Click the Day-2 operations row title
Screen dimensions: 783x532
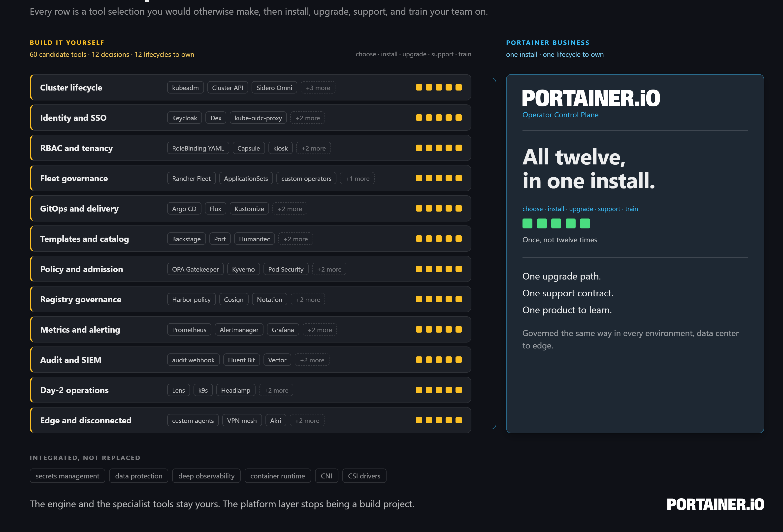[x=74, y=390]
